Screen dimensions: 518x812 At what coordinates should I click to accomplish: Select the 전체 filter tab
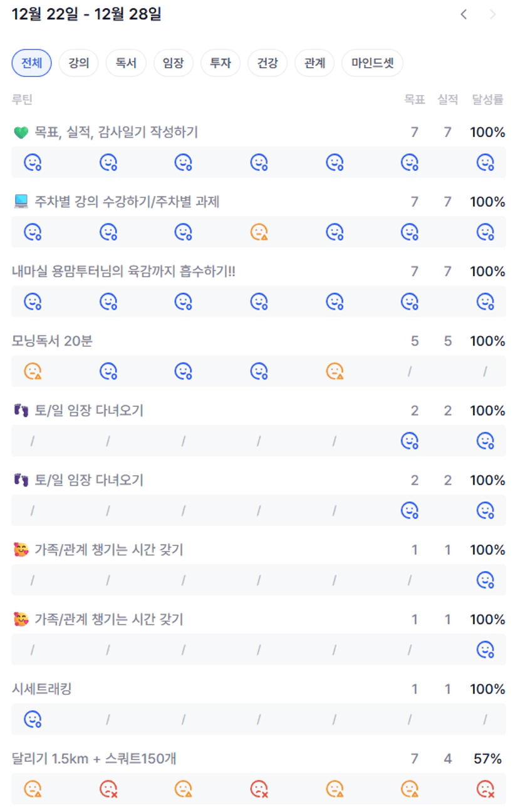click(31, 63)
